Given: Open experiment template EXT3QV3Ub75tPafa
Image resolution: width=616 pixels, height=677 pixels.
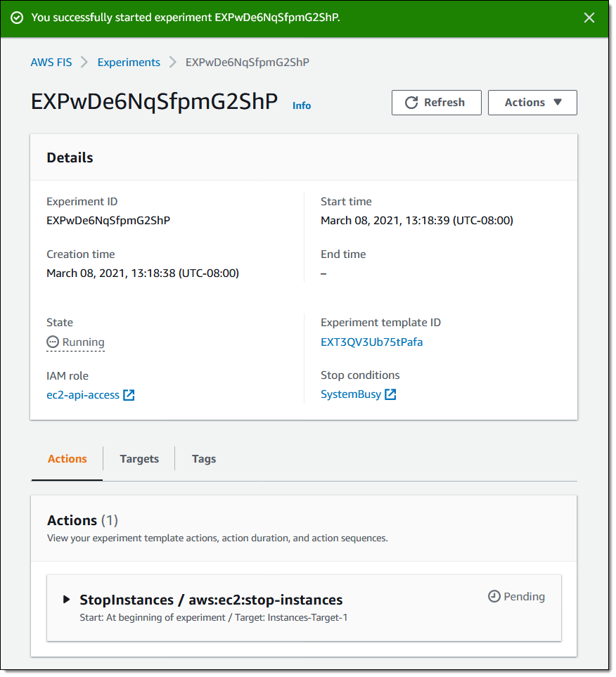Looking at the screenshot, I should coord(371,342).
